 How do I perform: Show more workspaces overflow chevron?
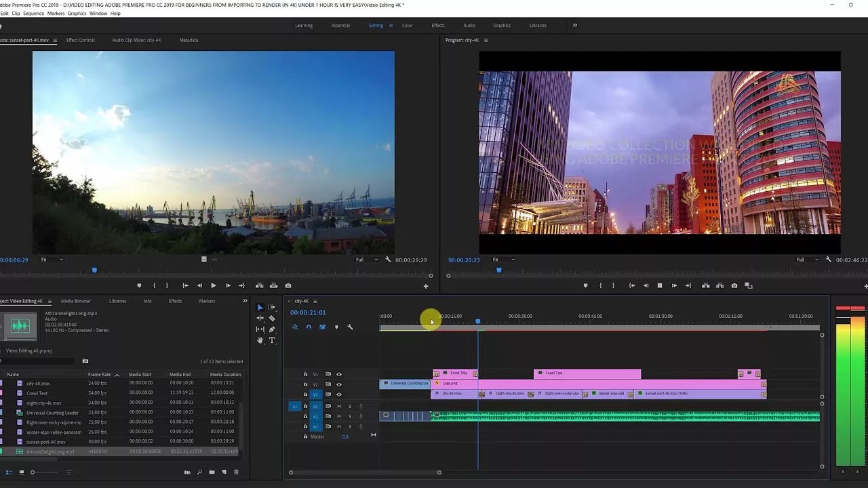575,25
